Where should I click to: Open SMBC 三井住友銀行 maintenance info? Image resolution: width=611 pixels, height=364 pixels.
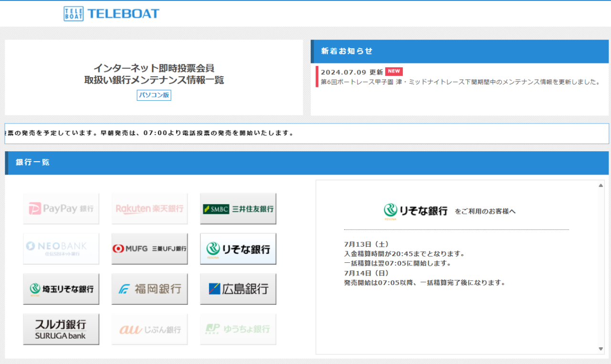238,208
